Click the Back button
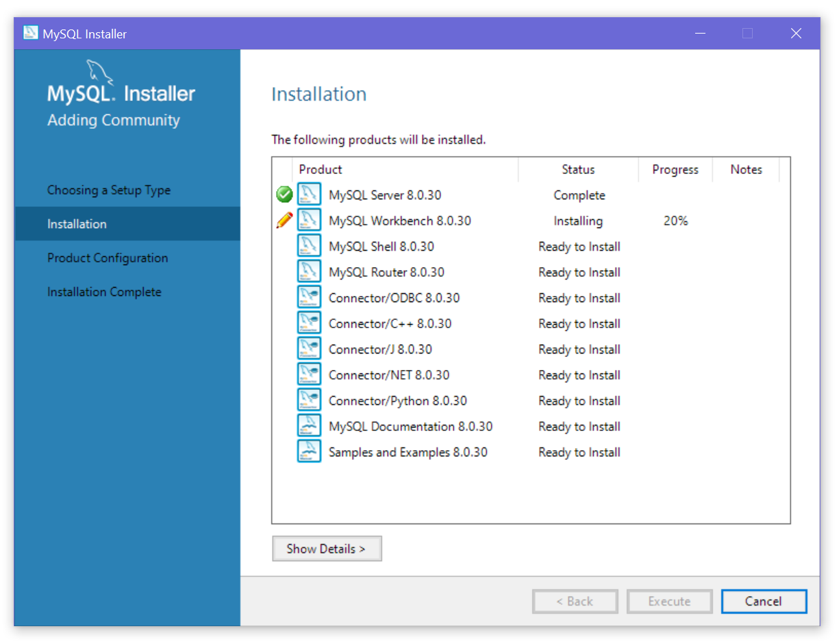The height and width of the screenshot is (644, 839). click(575, 602)
